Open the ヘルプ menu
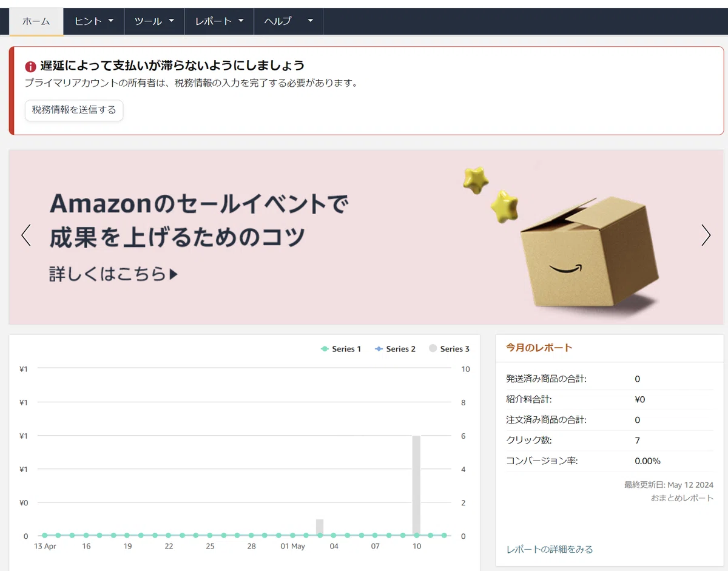This screenshot has width=728, height=571. point(288,21)
